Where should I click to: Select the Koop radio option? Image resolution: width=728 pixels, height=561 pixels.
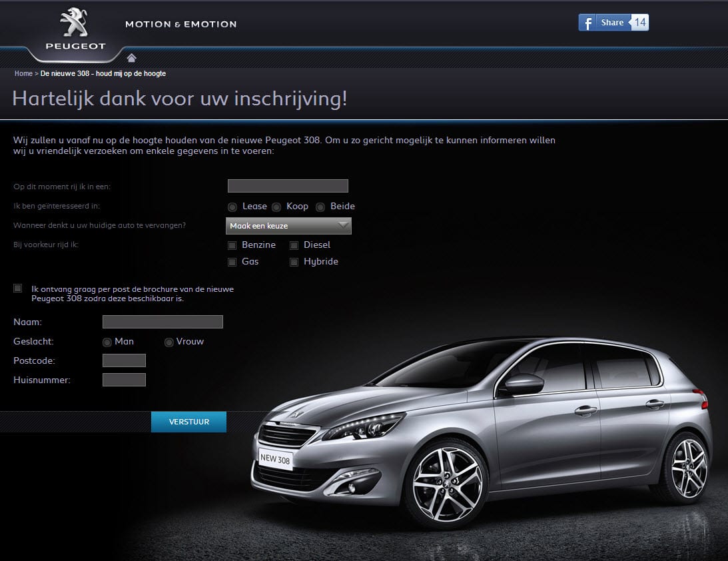point(276,207)
